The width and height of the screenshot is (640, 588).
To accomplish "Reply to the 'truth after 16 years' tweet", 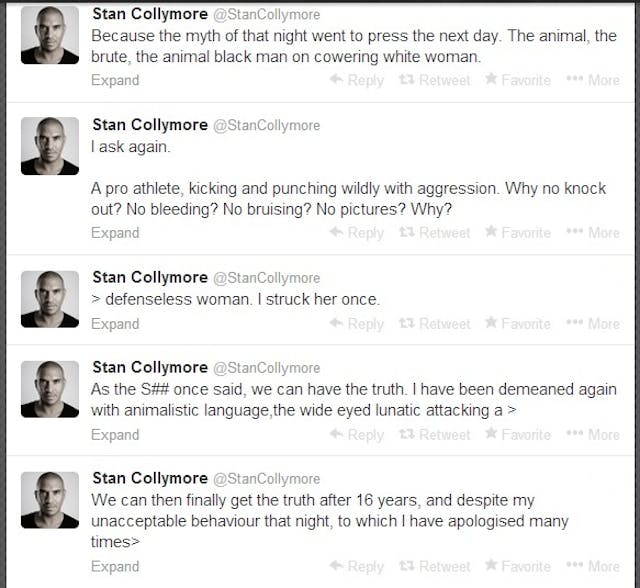I will click(357, 566).
